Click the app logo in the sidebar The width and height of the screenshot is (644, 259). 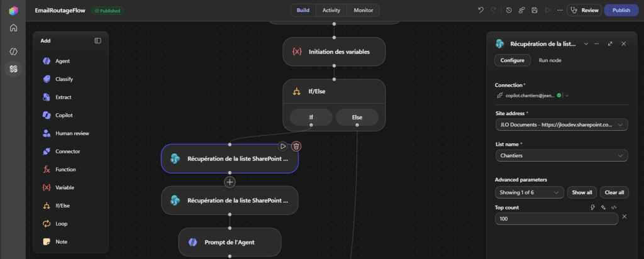coord(14,10)
